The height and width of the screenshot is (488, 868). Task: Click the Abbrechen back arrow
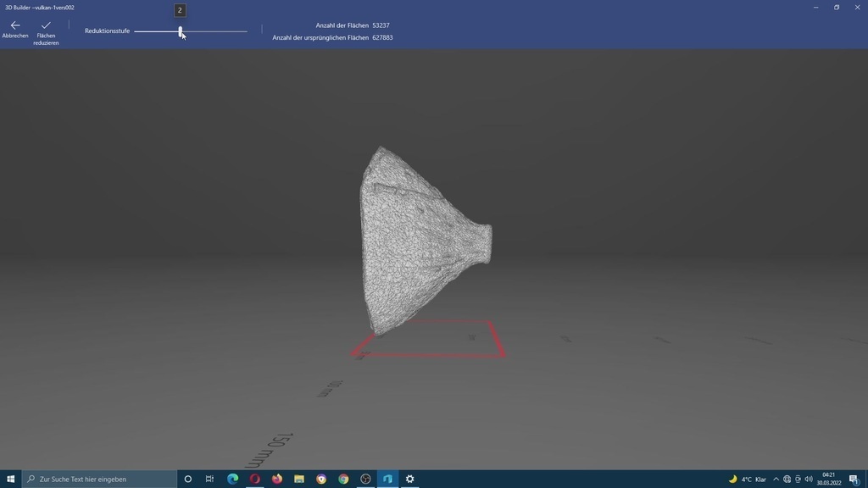pos(14,25)
